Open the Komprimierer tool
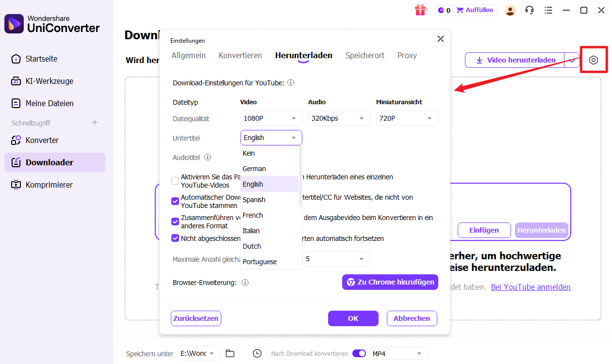The image size is (612, 364). click(x=50, y=185)
